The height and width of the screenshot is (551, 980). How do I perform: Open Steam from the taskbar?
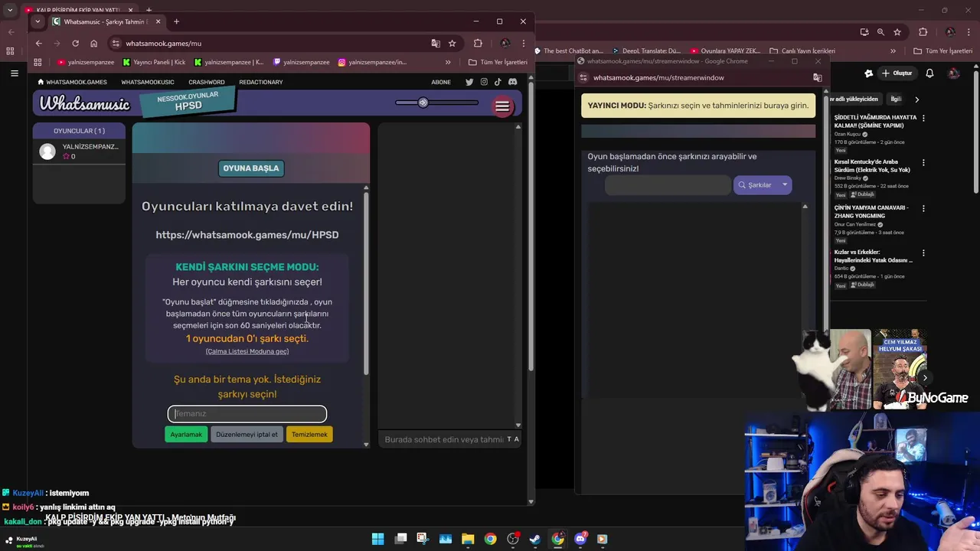[x=535, y=539]
